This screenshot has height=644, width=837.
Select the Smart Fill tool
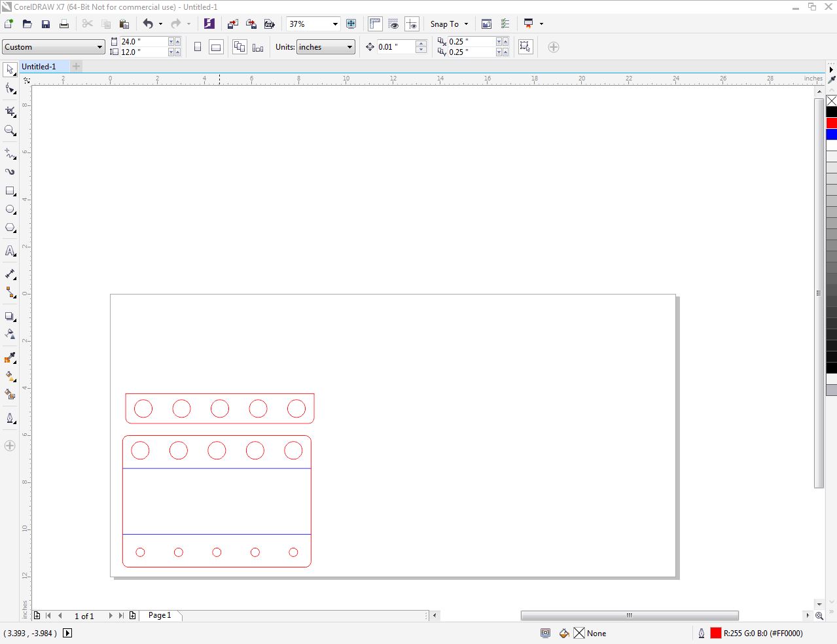10,394
